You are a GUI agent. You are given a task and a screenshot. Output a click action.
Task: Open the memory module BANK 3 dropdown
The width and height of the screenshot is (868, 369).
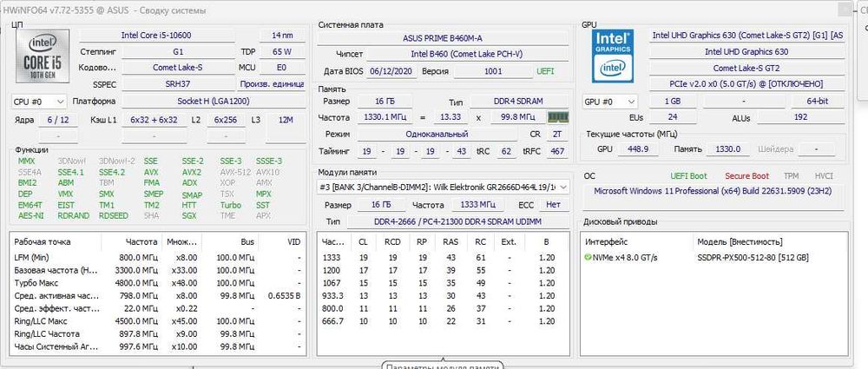point(444,188)
